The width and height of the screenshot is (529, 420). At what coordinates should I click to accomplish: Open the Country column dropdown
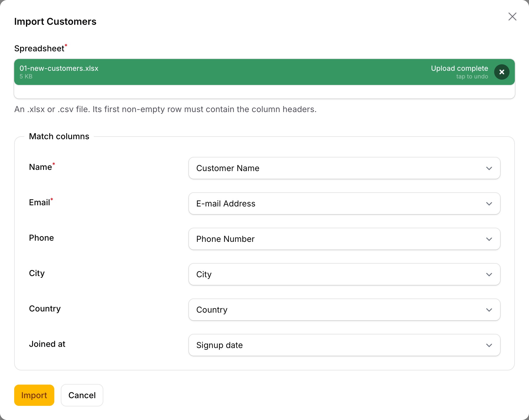pyautogui.click(x=344, y=310)
